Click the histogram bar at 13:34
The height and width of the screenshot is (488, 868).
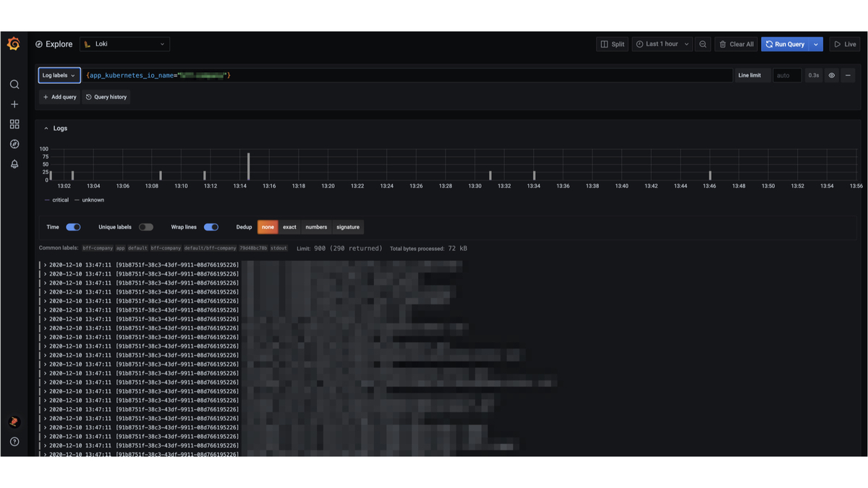[x=535, y=176]
